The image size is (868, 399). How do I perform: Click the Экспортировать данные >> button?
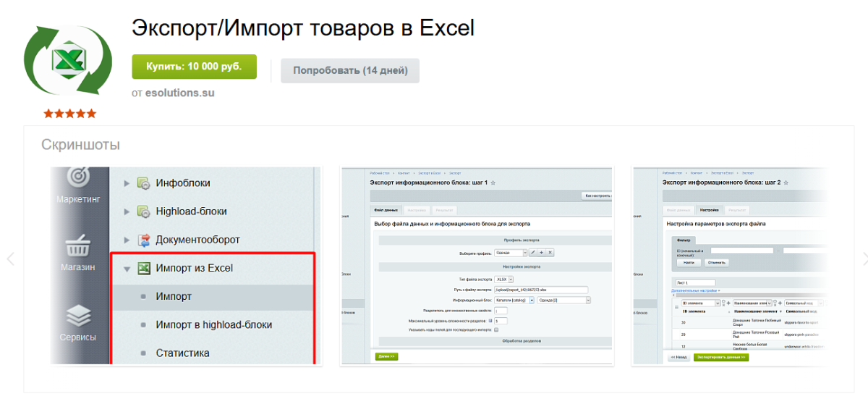721,357
